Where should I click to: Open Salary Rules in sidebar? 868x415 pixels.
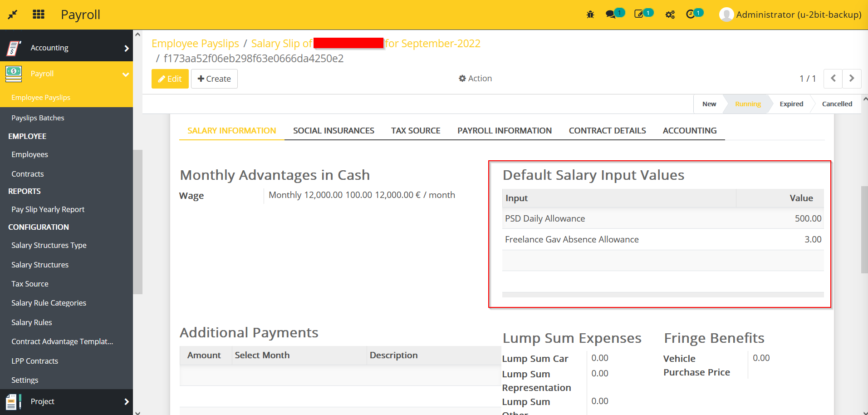coord(32,322)
